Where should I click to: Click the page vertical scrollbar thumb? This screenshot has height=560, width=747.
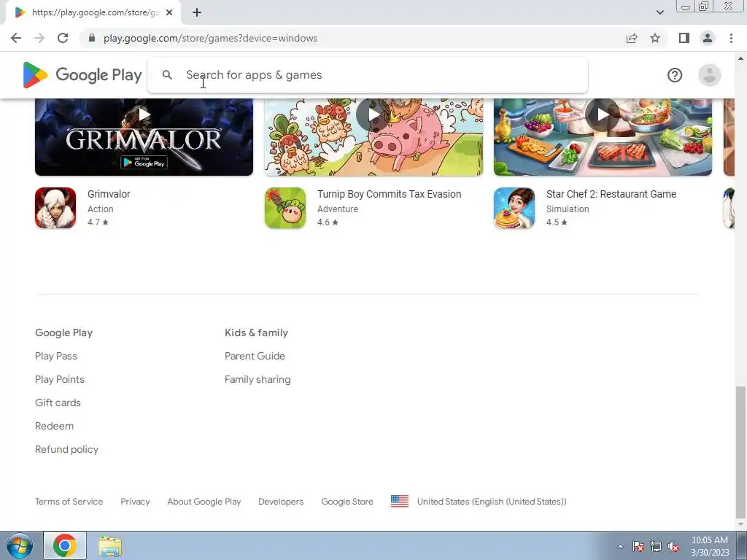(x=740, y=451)
